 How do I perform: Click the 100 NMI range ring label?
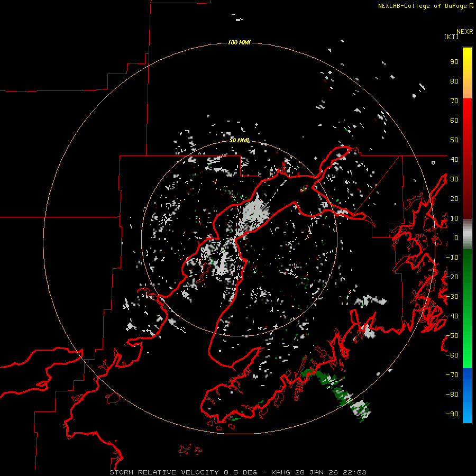pyautogui.click(x=239, y=42)
